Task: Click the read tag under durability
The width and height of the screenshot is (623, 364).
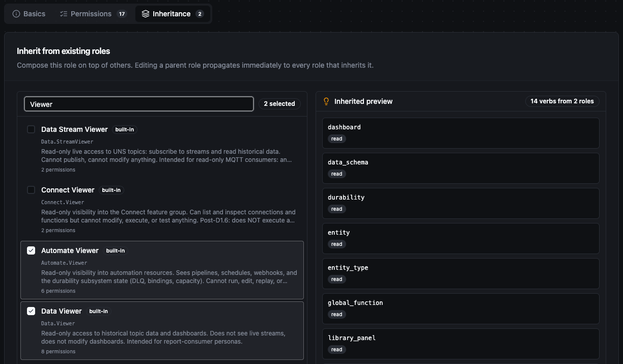Action: 336,209
